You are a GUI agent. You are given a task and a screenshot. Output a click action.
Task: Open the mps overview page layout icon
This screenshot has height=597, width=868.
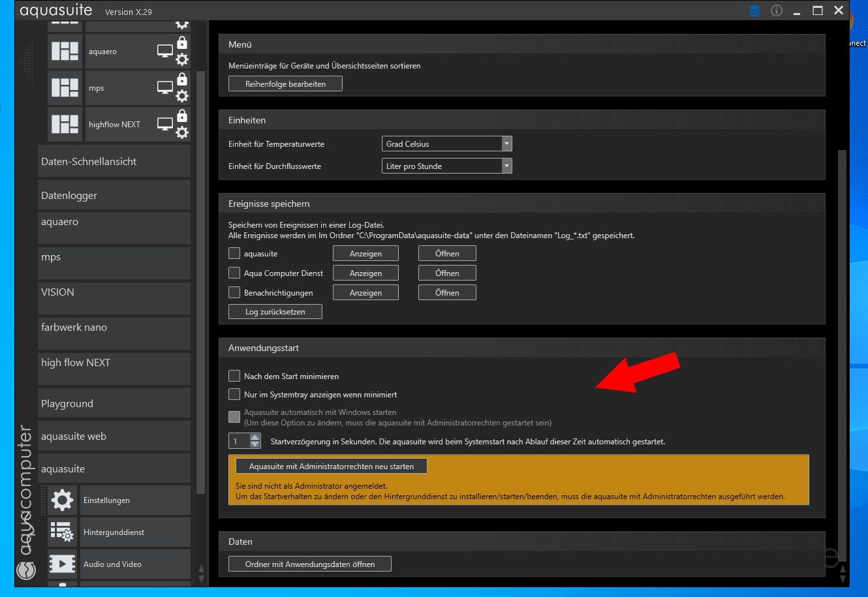coord(65,88)
